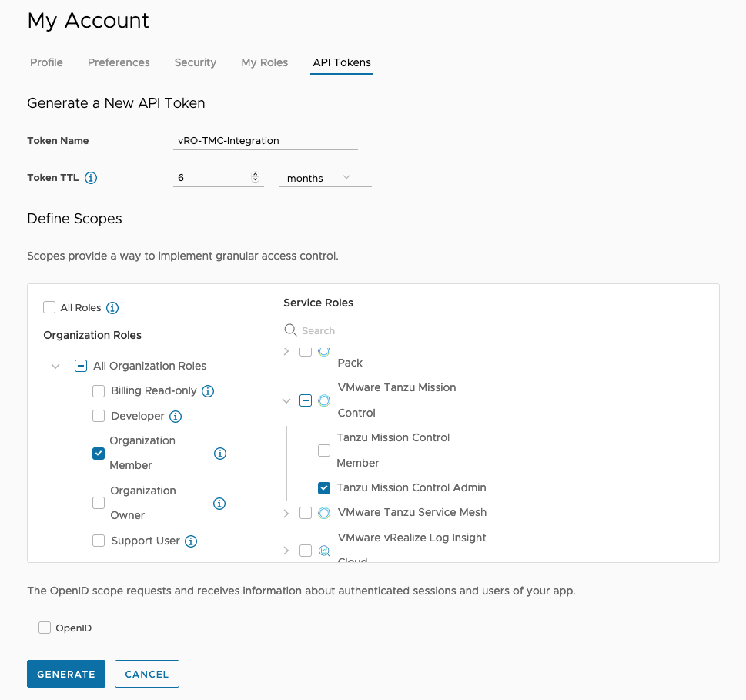This screenshot has height=700, width=746.
Task: Click info icon next to All Roles
Action: coord(112,308)
